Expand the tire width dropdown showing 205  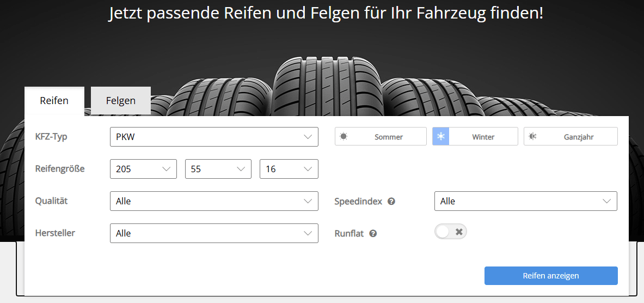click(143, 169)
